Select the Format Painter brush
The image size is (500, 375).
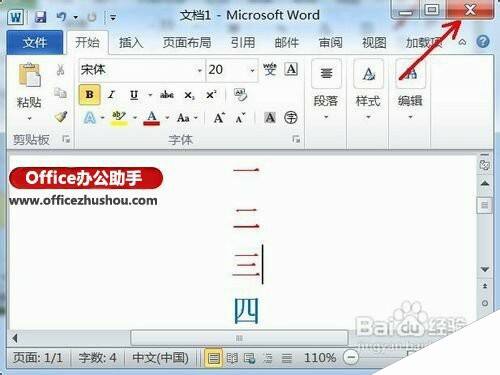[61, 117]
